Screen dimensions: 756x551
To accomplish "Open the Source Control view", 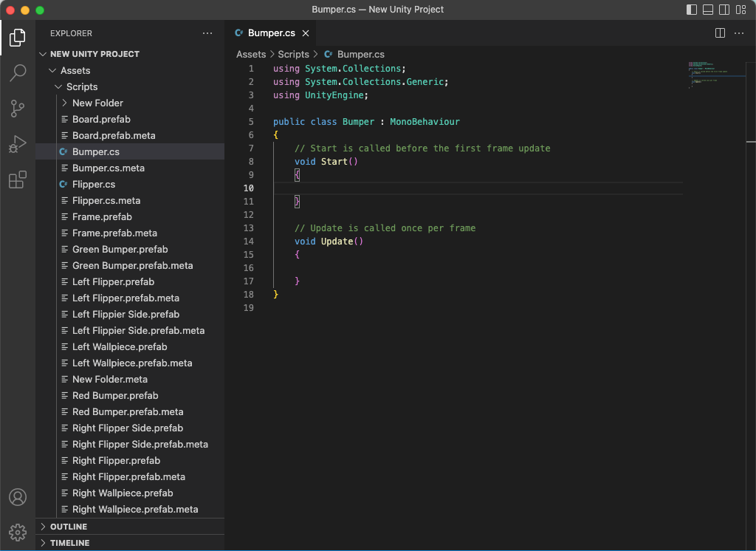I will (x=18, y=109).
